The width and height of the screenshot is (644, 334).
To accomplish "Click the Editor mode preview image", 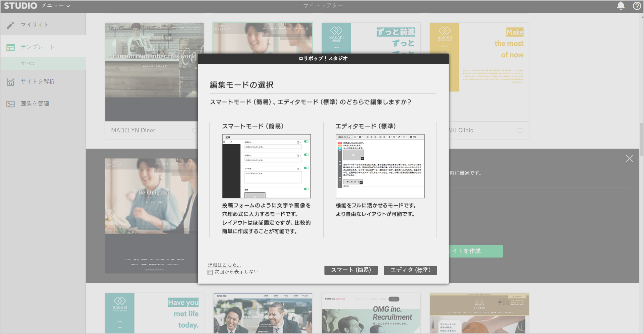I will 380,166.
